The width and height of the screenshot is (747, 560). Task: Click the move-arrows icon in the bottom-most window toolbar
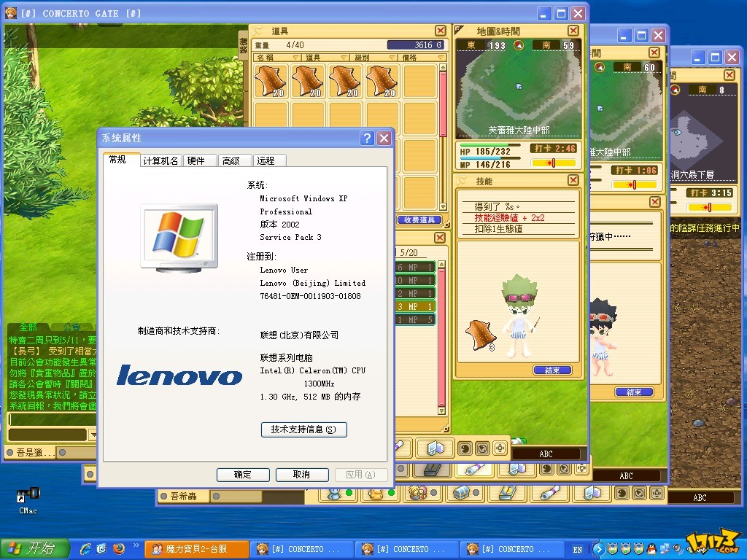(657, 493)
